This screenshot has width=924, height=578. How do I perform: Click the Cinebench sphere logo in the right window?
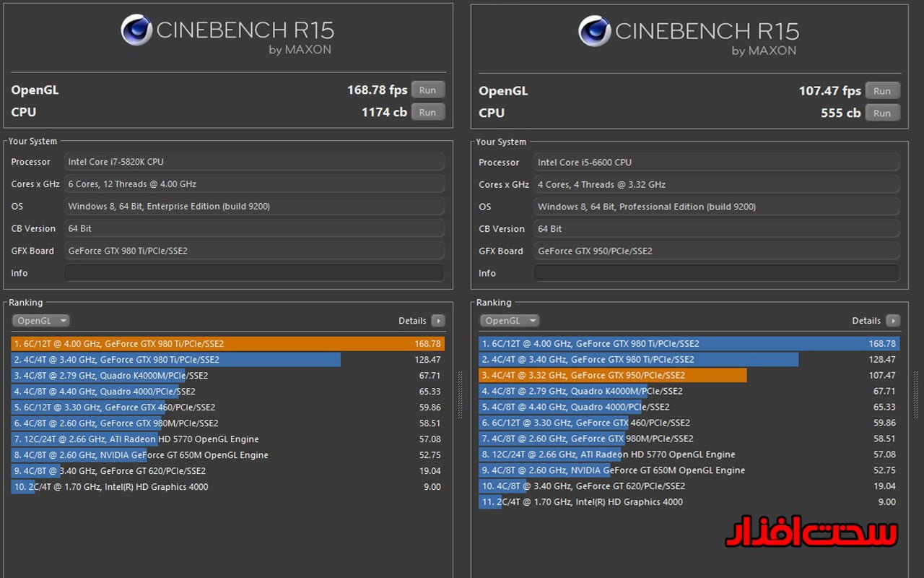tap(594, 31)
